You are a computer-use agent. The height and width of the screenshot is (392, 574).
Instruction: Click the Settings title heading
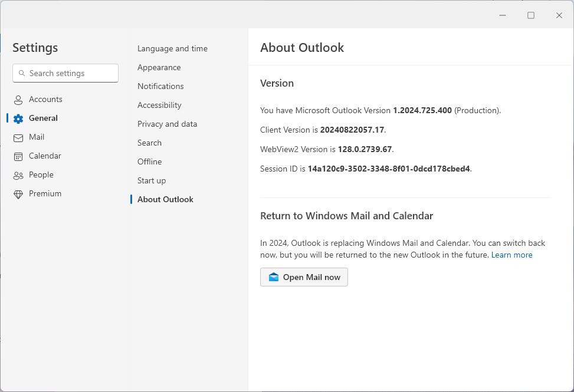click(35, 48)
